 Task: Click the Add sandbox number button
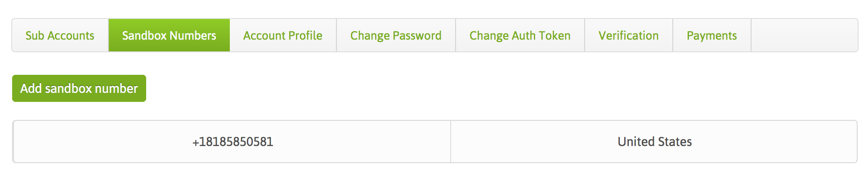(79, 88)
